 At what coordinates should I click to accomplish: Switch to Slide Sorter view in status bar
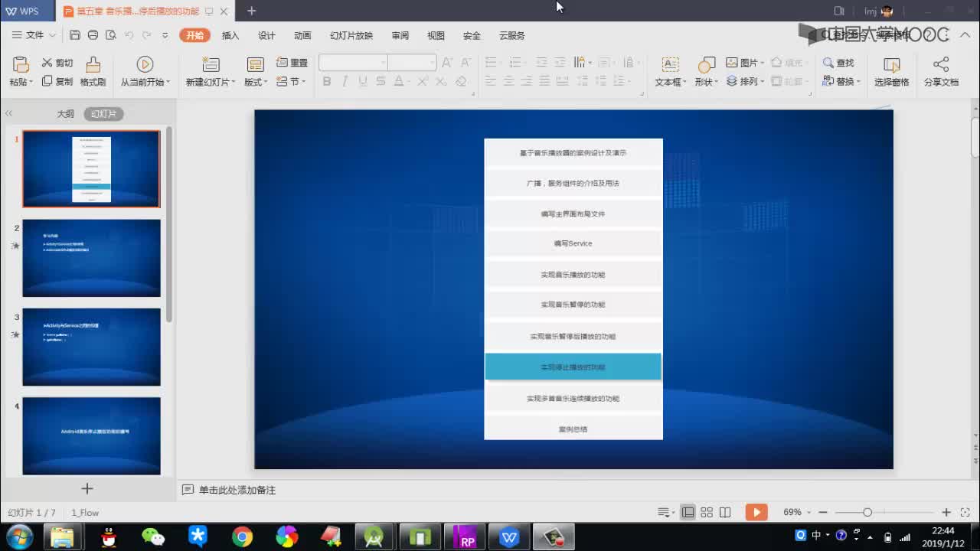(707, 512)
